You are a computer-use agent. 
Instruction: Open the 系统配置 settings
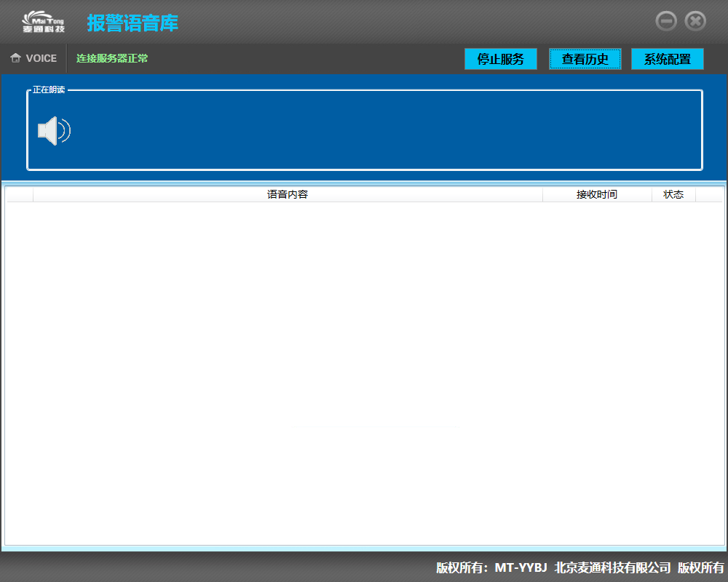point(667,59)
